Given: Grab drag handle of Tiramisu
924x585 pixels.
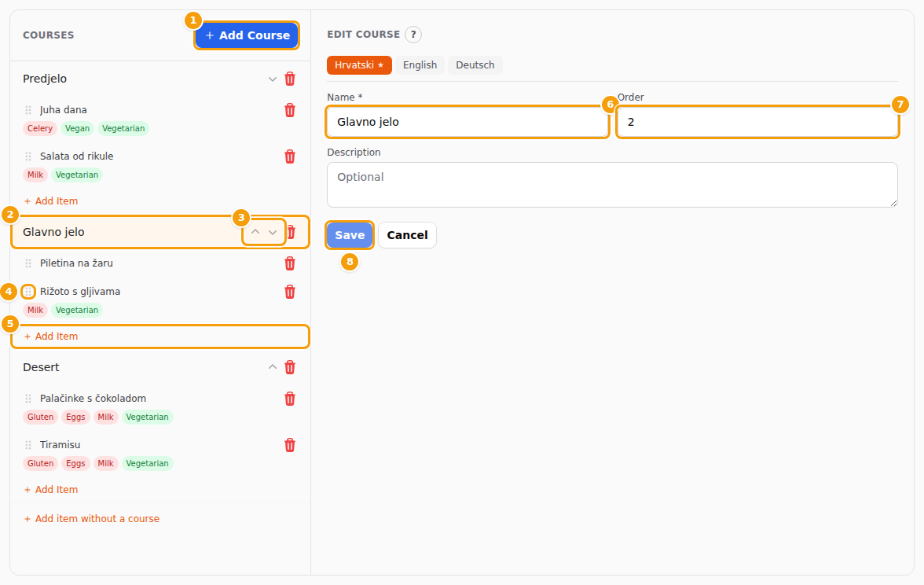Looking at the screenshot, I should [x=28, y=445].
